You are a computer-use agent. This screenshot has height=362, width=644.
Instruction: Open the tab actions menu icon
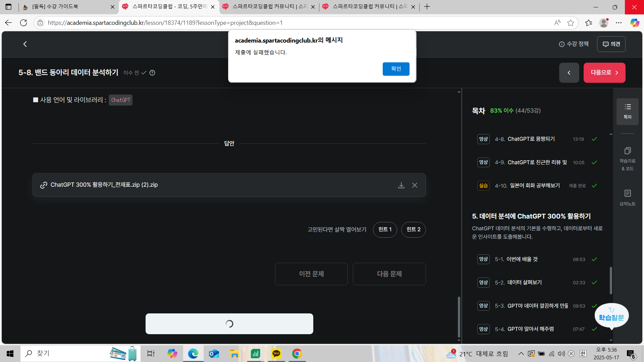tap(8, 7)
